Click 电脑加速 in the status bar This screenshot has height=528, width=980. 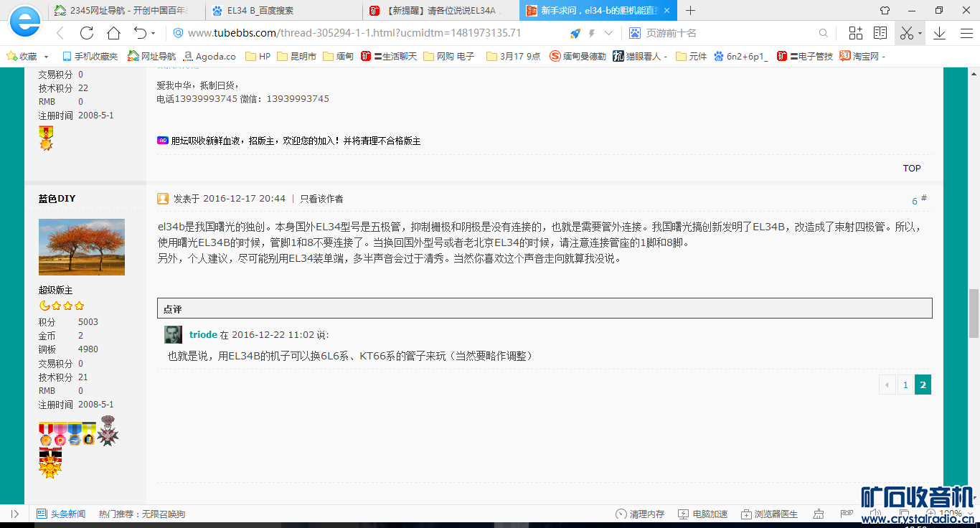(x=702, y=514)
